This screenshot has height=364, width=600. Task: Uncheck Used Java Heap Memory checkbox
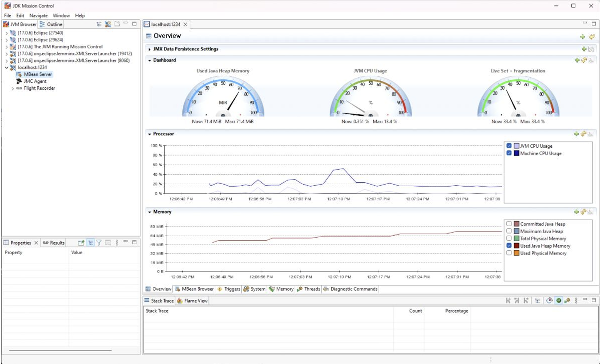click(509, 245)
